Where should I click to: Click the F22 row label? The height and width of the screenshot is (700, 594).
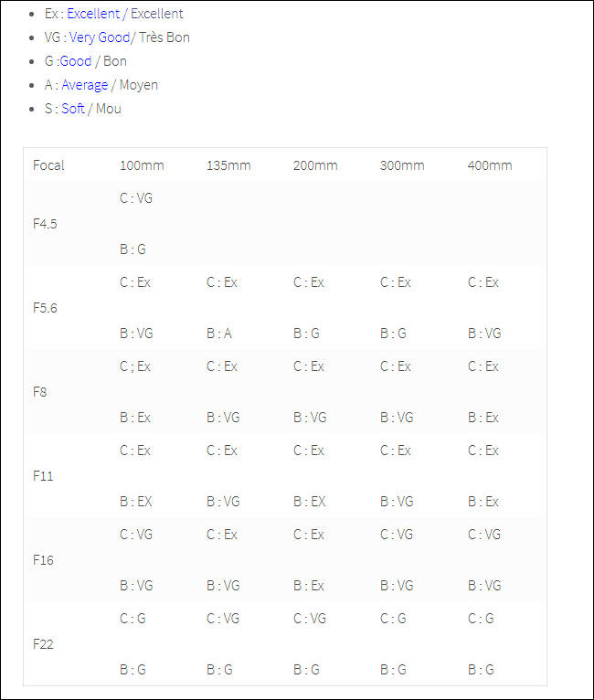pos(43,644)
